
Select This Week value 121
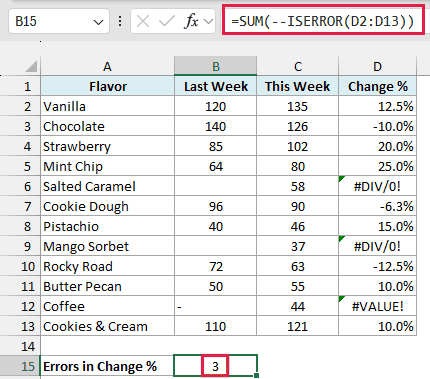coord(298,326)
